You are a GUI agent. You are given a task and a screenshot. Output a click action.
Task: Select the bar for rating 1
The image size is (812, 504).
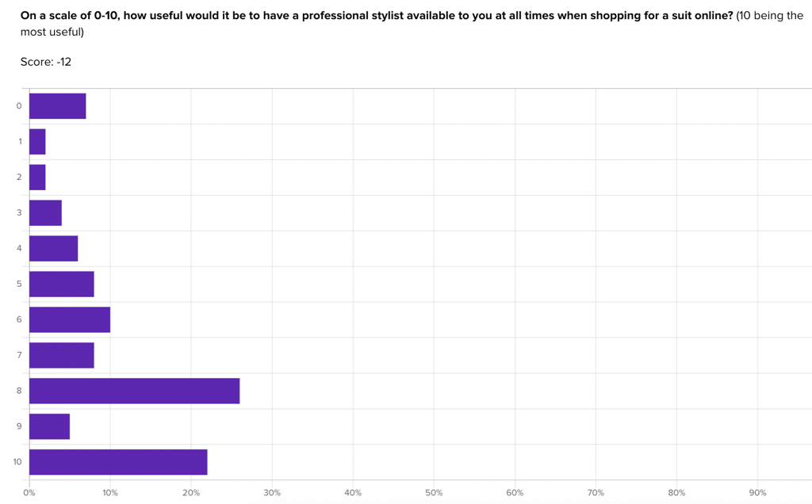37,142
